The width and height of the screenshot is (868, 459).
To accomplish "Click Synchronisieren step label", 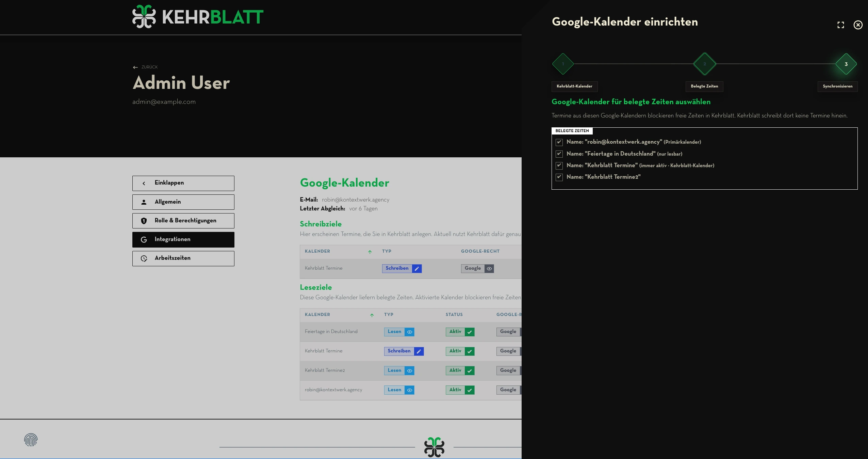I will pos(838,86).
